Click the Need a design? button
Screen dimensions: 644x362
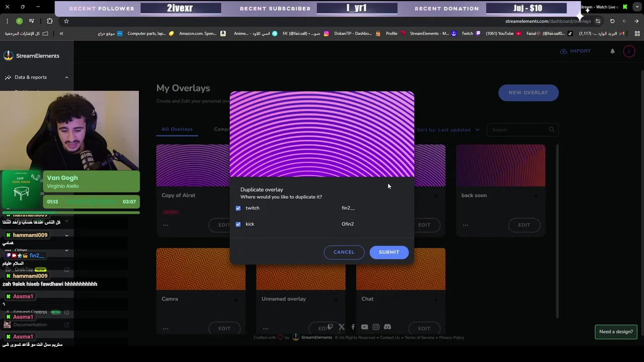pyautogui.click(x=616, y=332)
